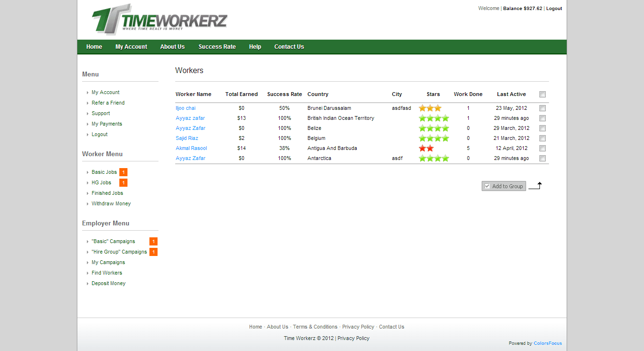Open Basic Jobs in Worker Menu

[x=104, y=172]
